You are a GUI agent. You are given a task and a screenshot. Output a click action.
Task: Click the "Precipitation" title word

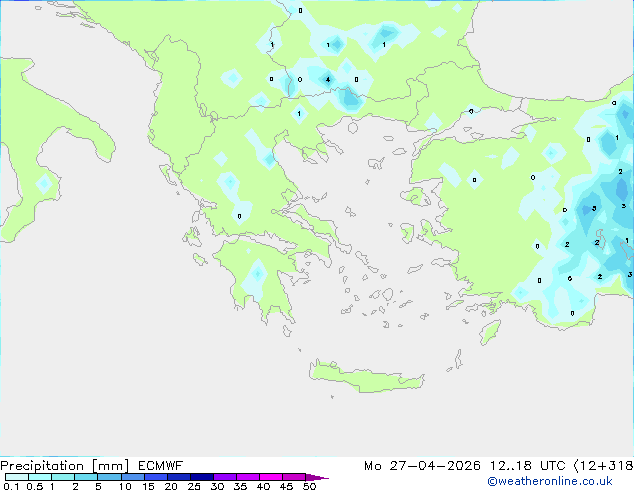point(42,466)
